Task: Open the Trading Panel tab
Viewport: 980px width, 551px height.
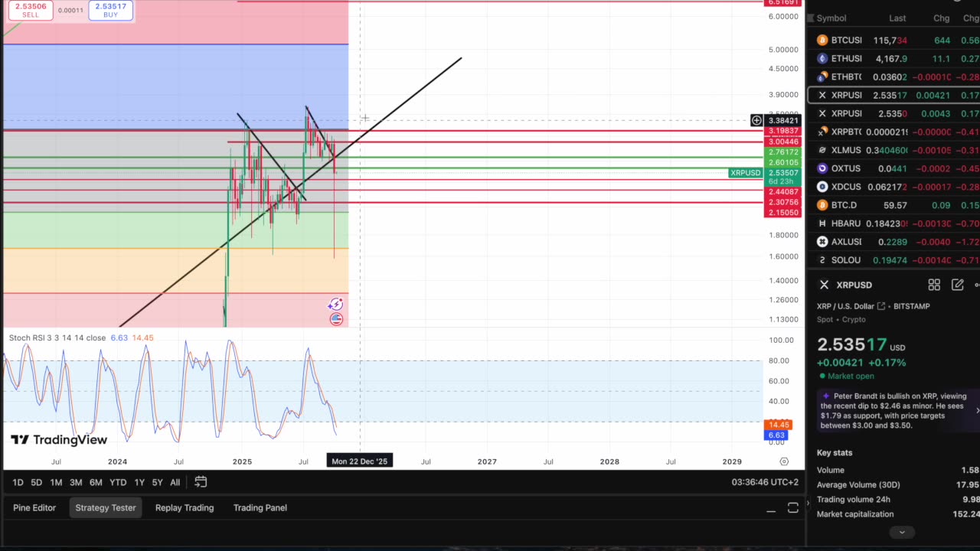Action: pos(260,507)
